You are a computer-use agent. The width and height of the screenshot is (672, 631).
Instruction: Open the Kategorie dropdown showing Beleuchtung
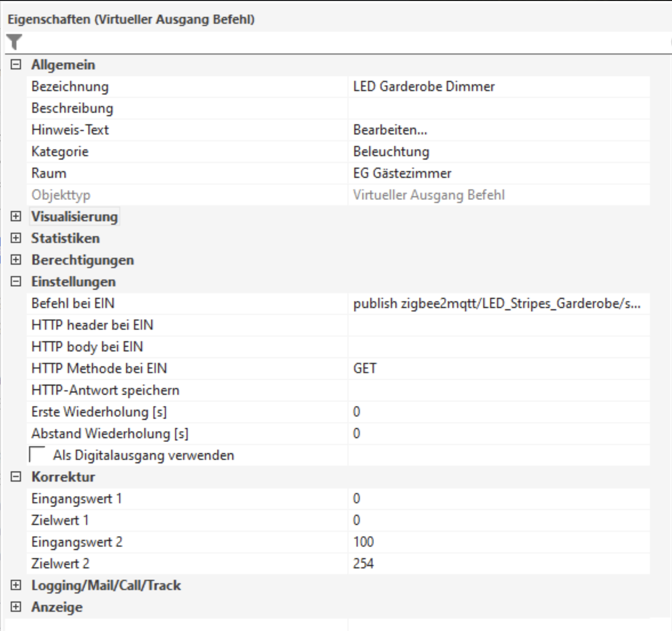pyautogui.click(x=498, y=152)
